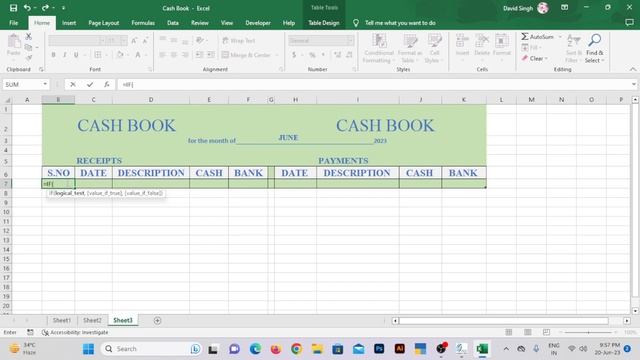Click the Cell Styles icon
640x360 pixels.
click(x=434, y=41)
